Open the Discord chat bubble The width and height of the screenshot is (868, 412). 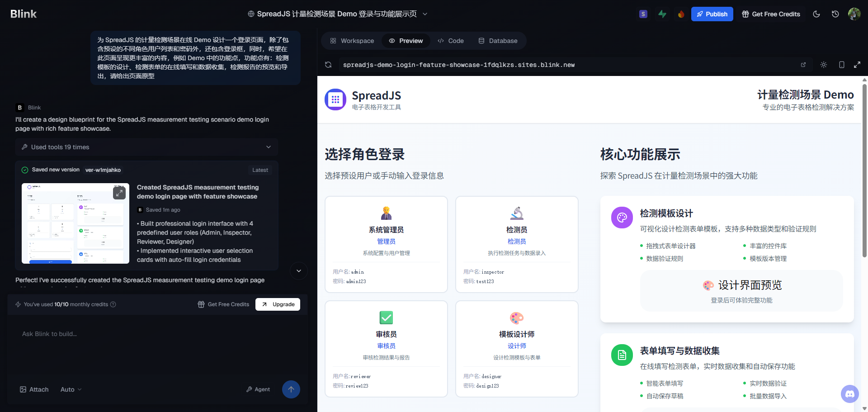pyautogui.click(x=850, y=394)
